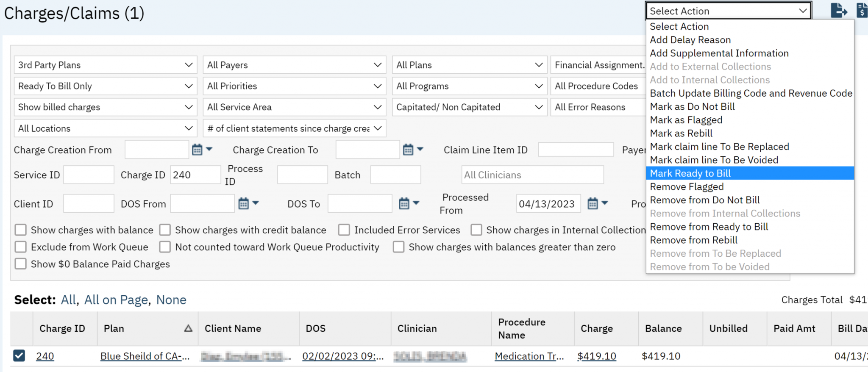Sort by Plan column using triangle icon
868x372 pixels.
pos(188,328)
